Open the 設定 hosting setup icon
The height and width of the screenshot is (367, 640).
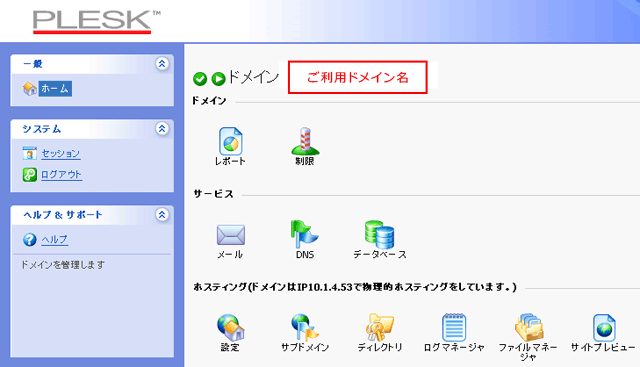click(231, 327)
